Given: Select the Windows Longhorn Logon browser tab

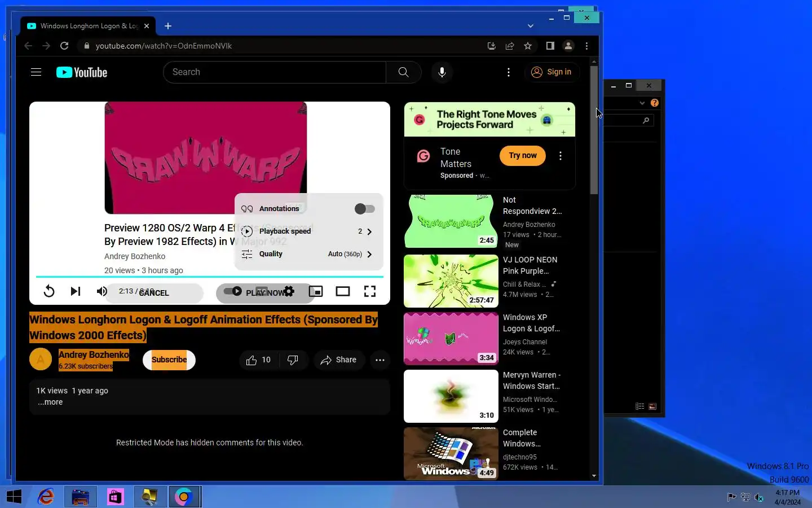Looking at the screenshot, I should click(x=88, y=26).
